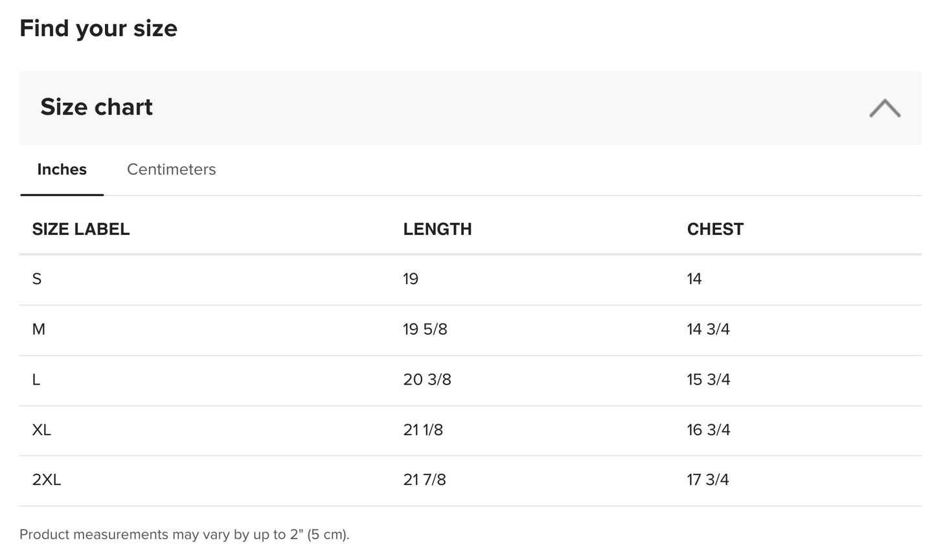Click the SIZE LABEL column header
This screenshot has width=936, height=560.
[x=81, y=229]
